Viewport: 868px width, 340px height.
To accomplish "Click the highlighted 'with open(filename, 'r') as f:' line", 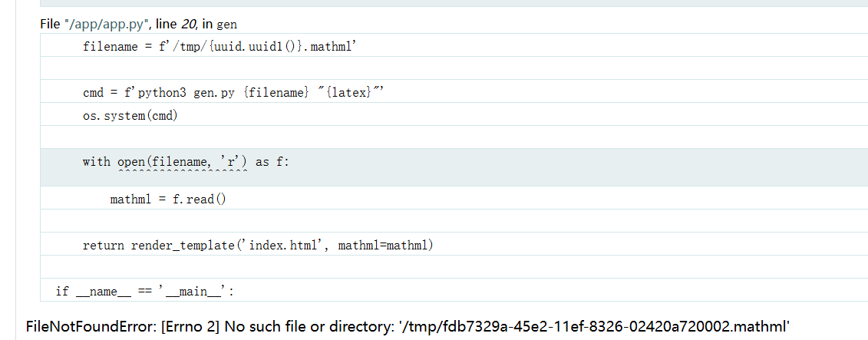I will 186,162.
